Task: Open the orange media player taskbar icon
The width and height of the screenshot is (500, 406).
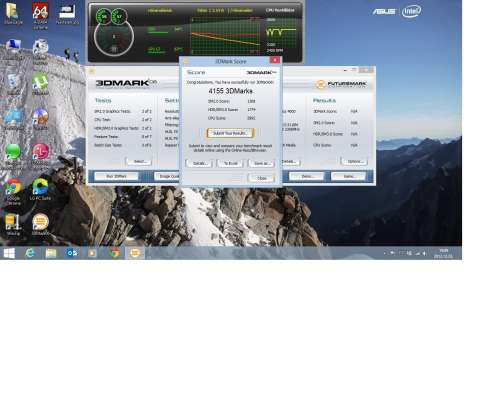Action: click(x=93, y=253)
